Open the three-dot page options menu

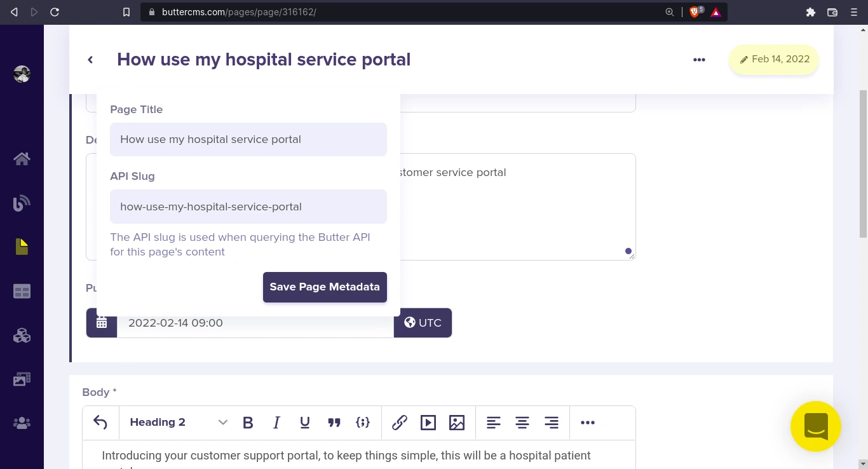pyautogui.click(x=699, y=60)
